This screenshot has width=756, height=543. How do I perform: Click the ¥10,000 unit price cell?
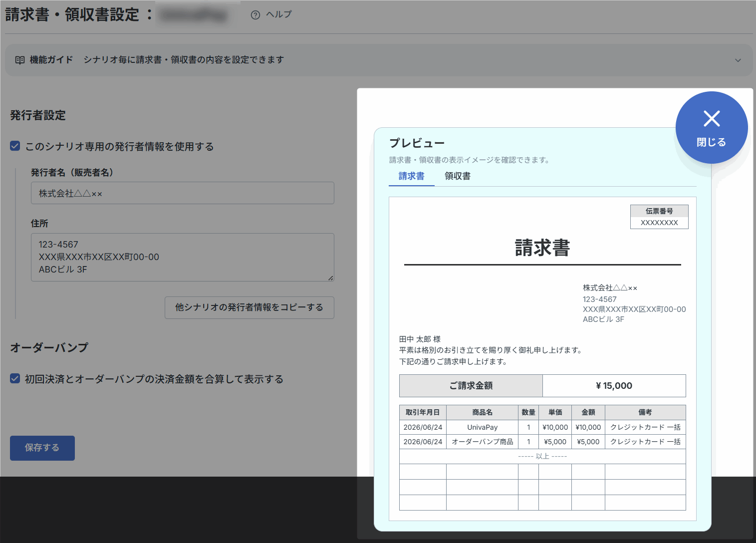point(555,427)
